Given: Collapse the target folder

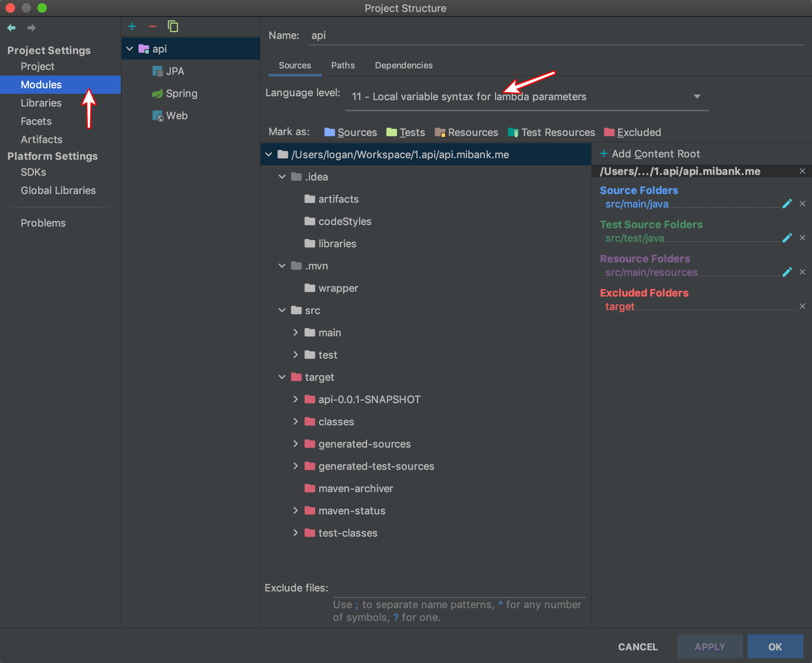Looking at the screenshot, I should (x=282, y=377).
